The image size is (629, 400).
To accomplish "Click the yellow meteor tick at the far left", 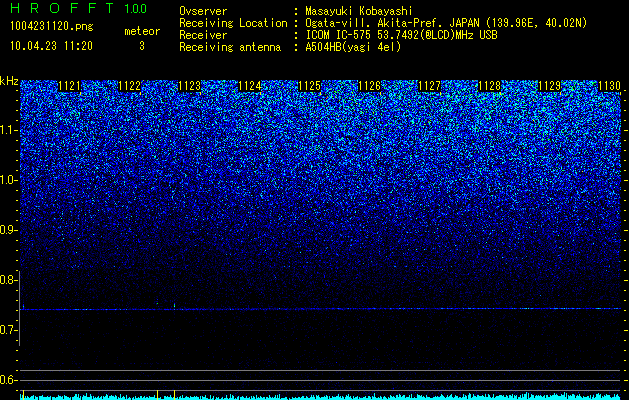I will click(23, 394).
